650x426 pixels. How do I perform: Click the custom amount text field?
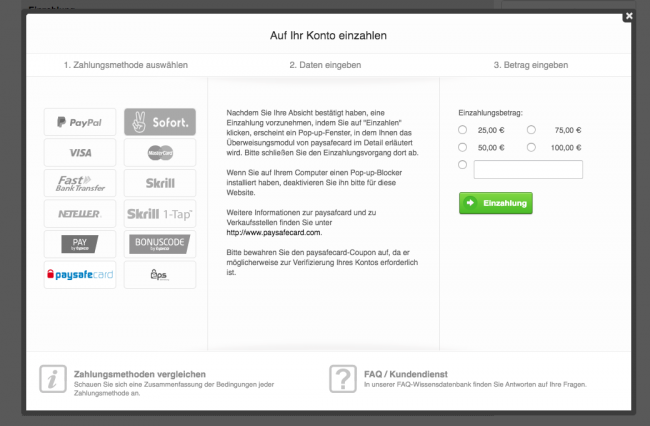coord(528,169)
